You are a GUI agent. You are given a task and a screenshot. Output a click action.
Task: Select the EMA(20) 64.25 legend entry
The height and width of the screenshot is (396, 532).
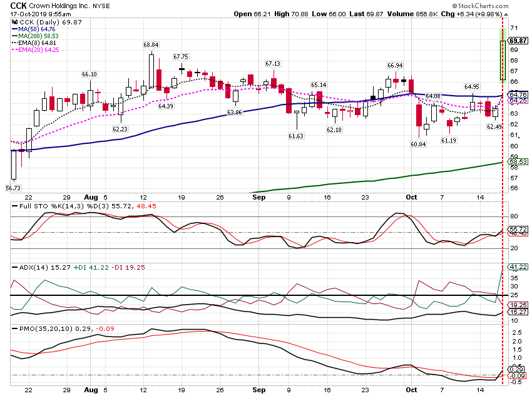tap(35, 50)
